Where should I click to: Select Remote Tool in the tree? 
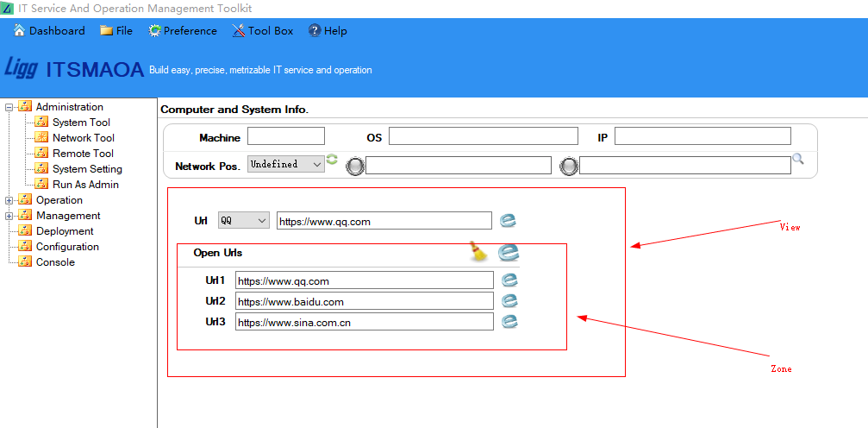point(83,154)
